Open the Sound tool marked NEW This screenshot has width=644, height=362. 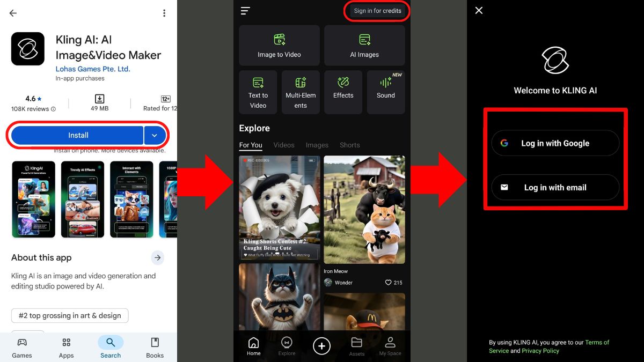click(386, 92)
